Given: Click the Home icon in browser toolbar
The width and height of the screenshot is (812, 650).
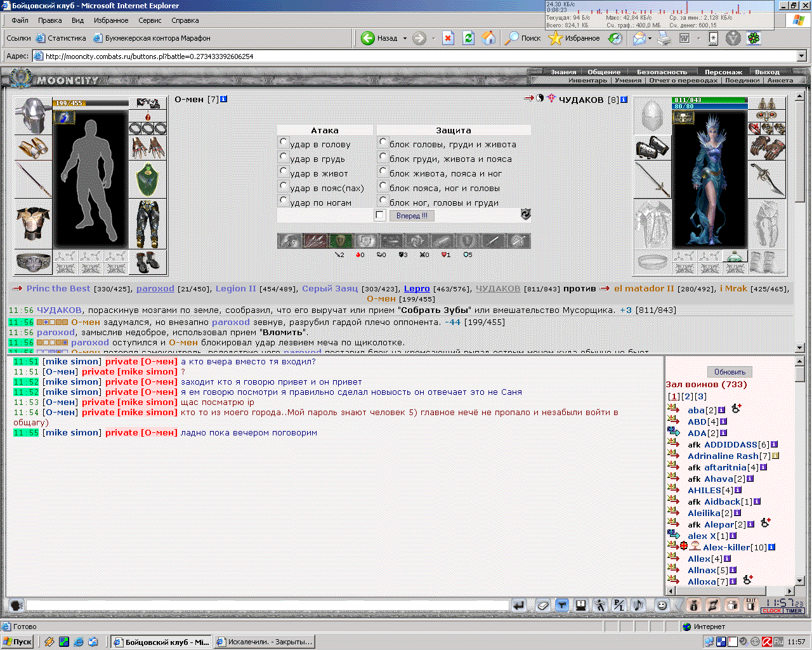Looking at the screenshot, I should pyautogui.click(x=488, y=38).
